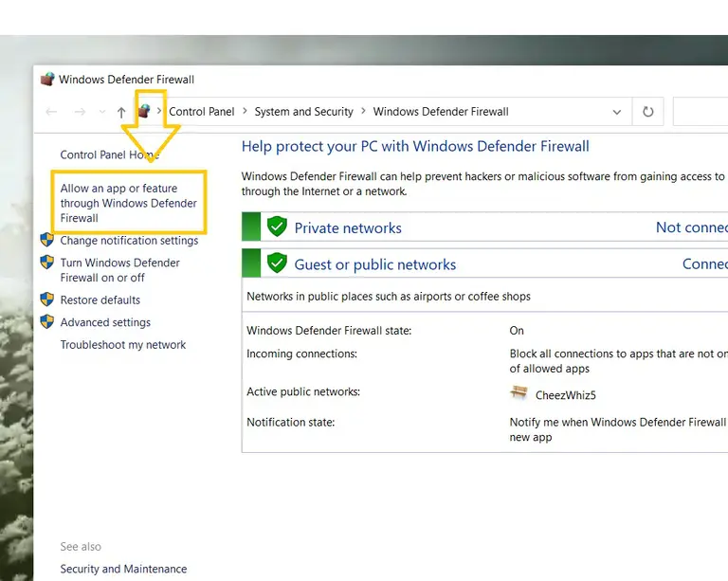Open the address bar history dropdown

point(616,112)
